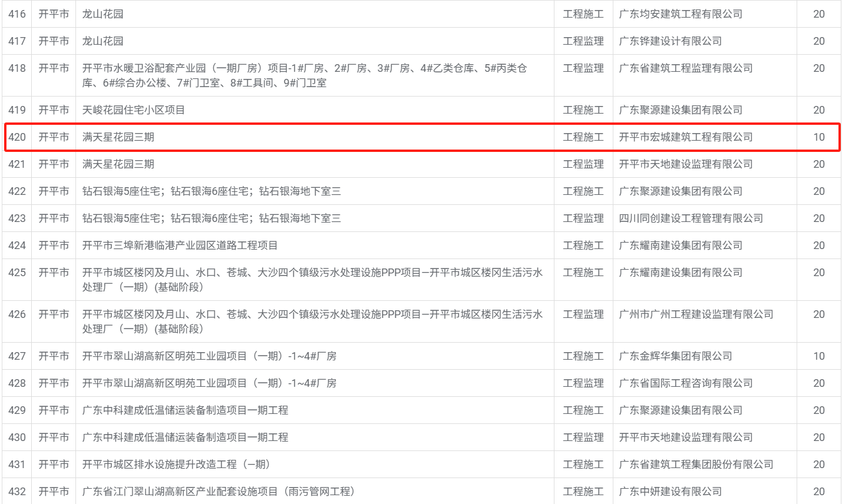Select "广东省建筑工程监理有限公司" in row 418

[x=686, y=68]
